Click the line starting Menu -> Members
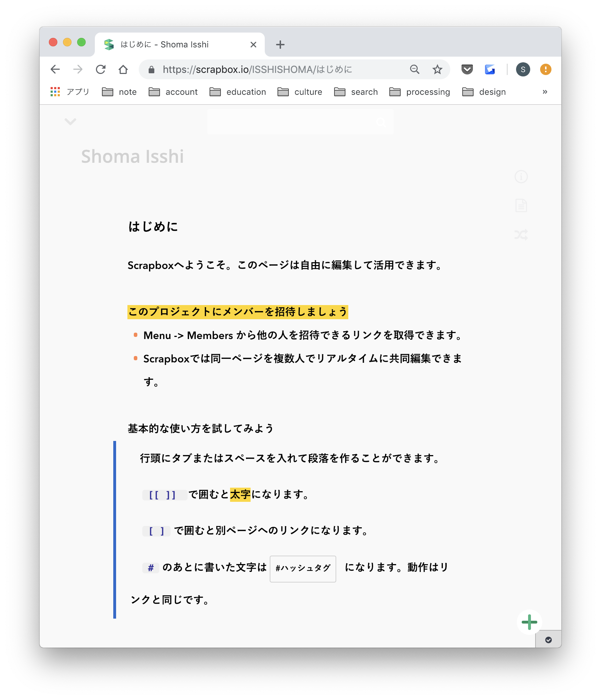 303,335
